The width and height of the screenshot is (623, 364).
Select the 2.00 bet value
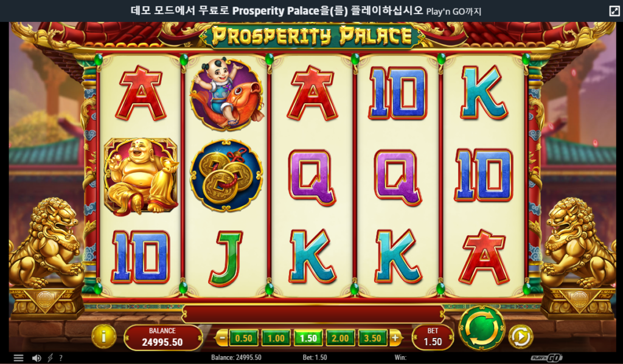tap(341, 338)
